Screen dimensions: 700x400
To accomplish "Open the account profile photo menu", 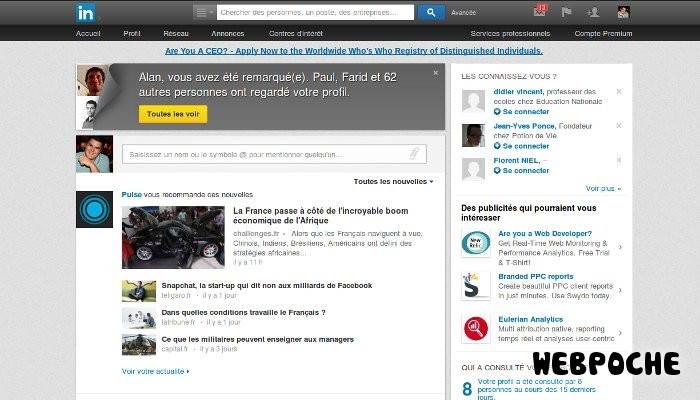I will pyautogui.click(x=624, y=12).
